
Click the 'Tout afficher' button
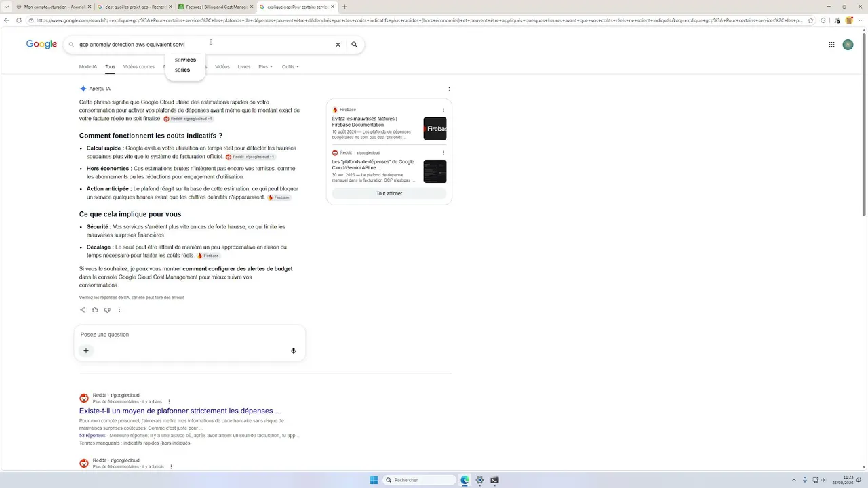389,194
